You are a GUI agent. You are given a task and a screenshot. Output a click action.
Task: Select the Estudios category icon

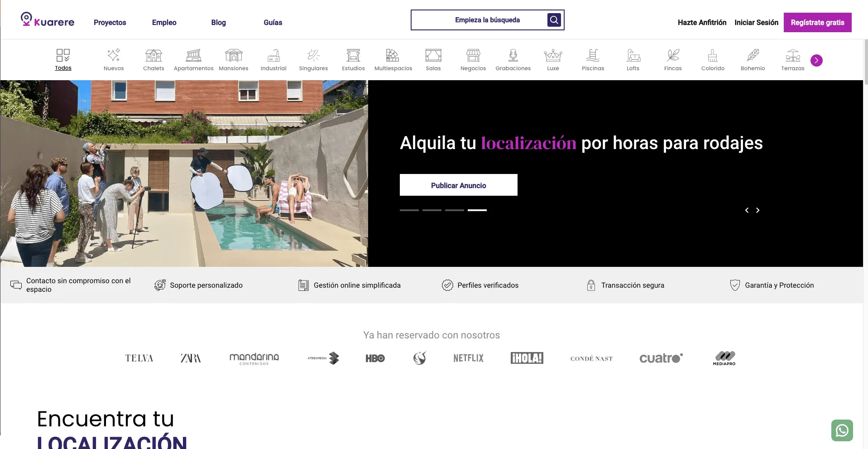(x=353, y=55)
